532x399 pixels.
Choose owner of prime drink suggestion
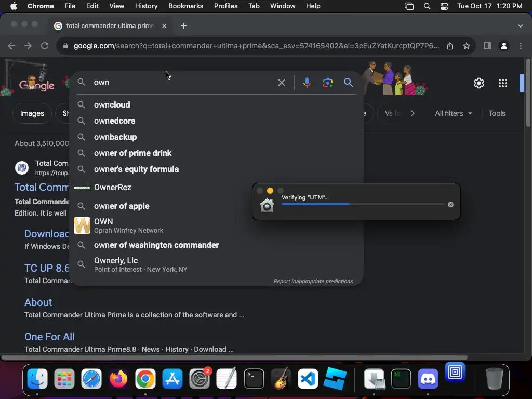point(216,153)
